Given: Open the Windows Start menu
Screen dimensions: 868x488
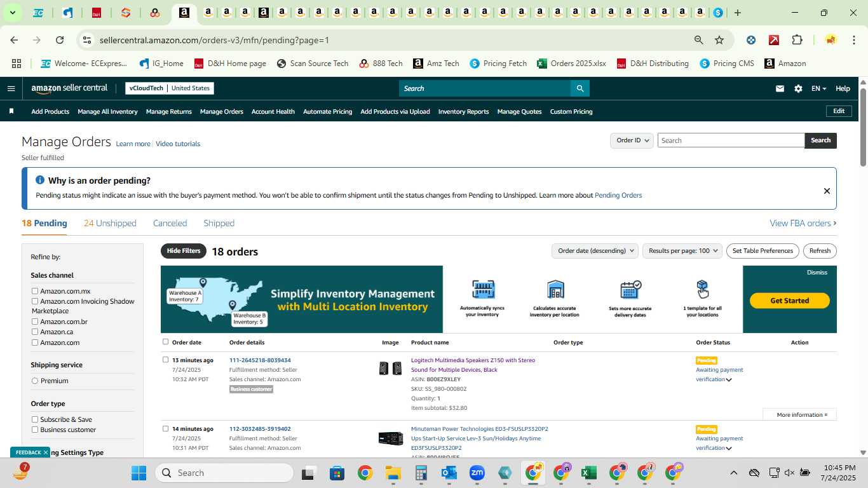Looking at the screenshot, I should pyautogui.click(x=139, y=473).
